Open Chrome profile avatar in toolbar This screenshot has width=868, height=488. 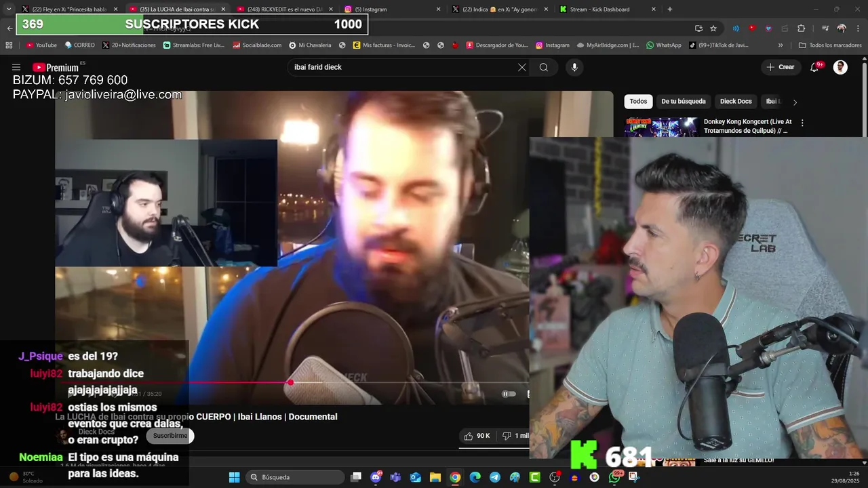[842, 28]
